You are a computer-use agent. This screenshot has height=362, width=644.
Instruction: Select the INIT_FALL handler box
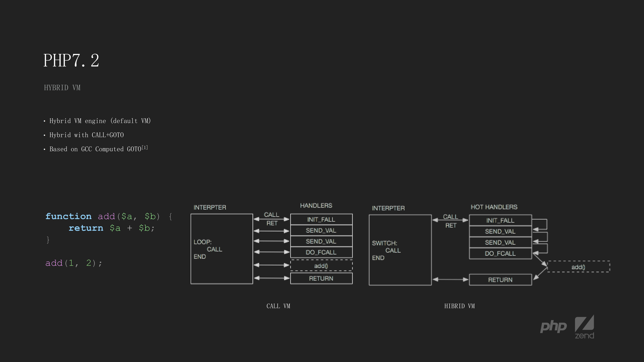tap(321, 219)
